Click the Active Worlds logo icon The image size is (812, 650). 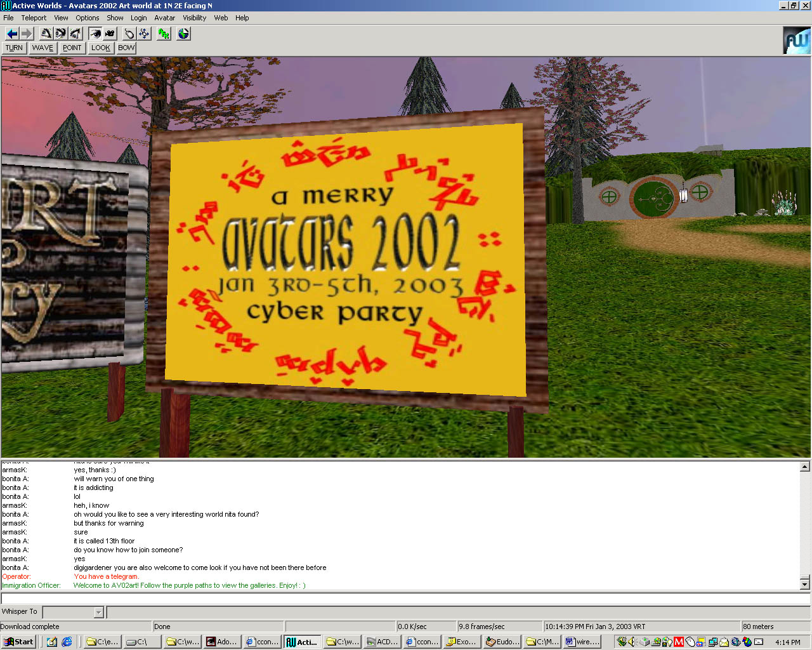[x=797, y=41]
